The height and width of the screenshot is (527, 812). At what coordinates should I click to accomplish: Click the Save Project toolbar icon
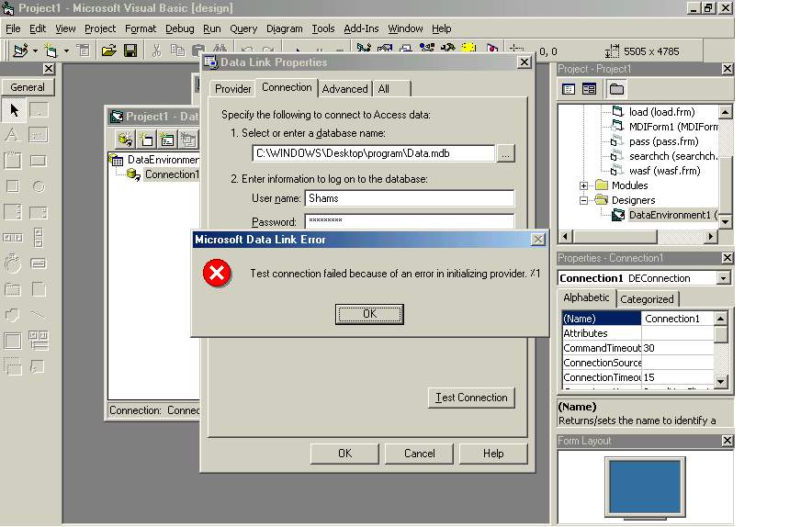coord(130,50)
